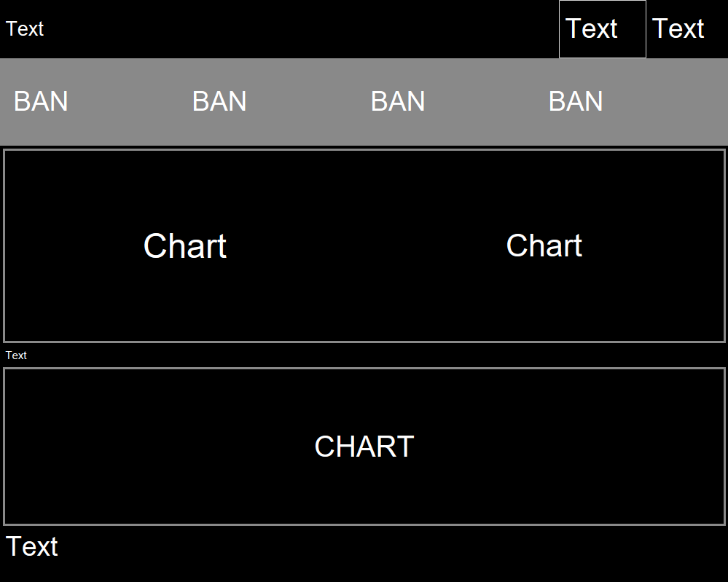Click the header title Text at top-left
728x582 pixels.
click(x=25, y=29)
